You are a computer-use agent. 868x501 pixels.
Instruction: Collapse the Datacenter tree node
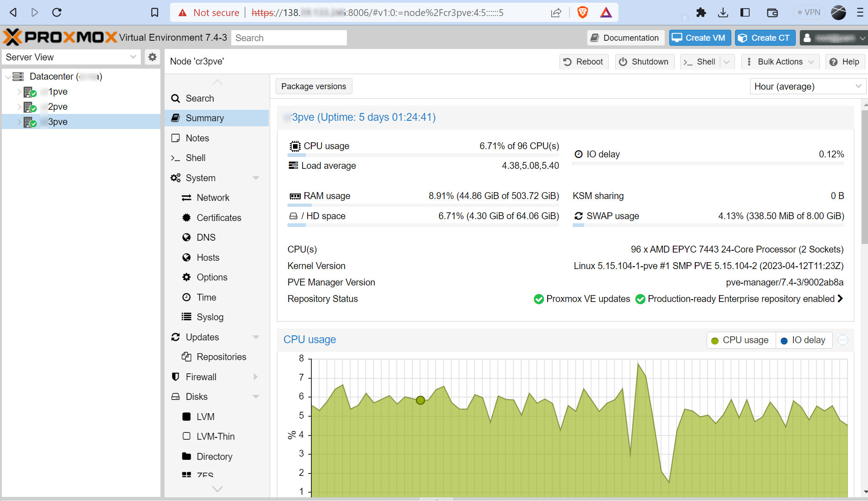[x=8, y=76]
